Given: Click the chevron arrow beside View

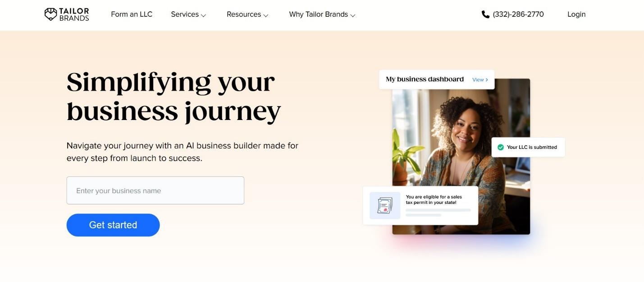Looking at the screenshot, I should point(487,80).
